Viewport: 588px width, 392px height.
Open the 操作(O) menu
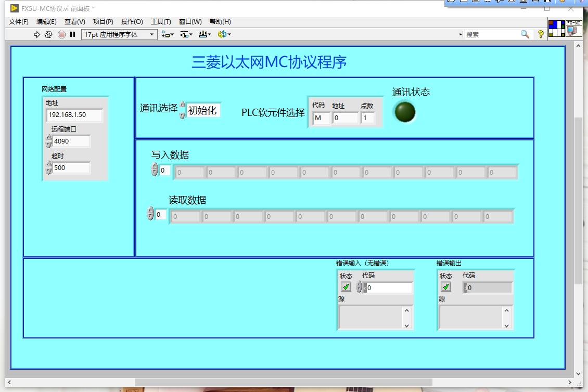point(132,22)
